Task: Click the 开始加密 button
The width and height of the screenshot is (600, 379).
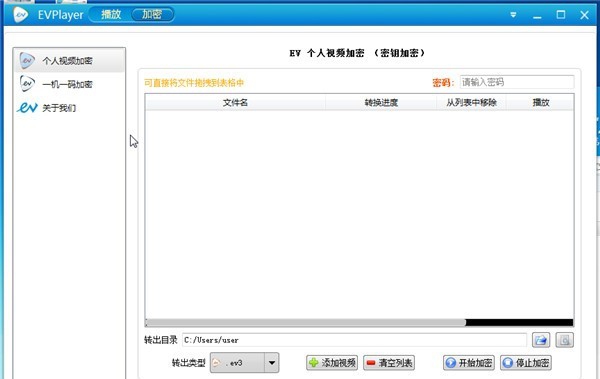Action: coord(469,363)
